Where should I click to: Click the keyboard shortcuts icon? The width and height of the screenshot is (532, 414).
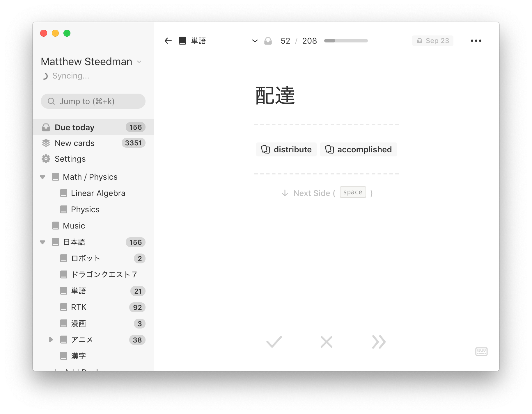tap(481, 351)
